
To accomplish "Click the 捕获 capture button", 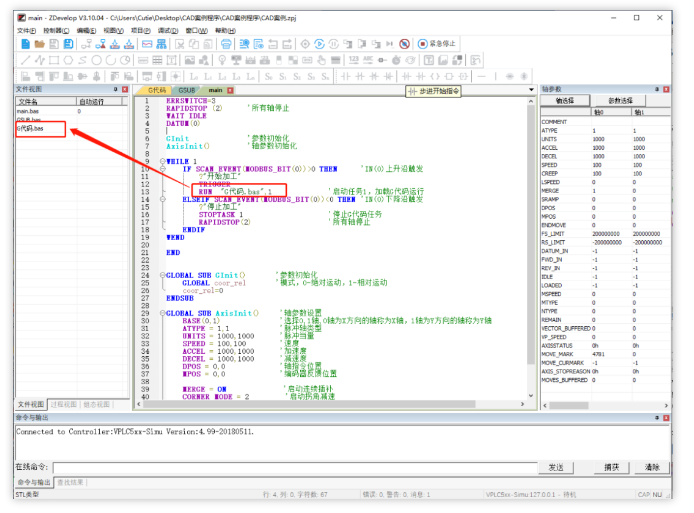I will [x=612, y=467].
